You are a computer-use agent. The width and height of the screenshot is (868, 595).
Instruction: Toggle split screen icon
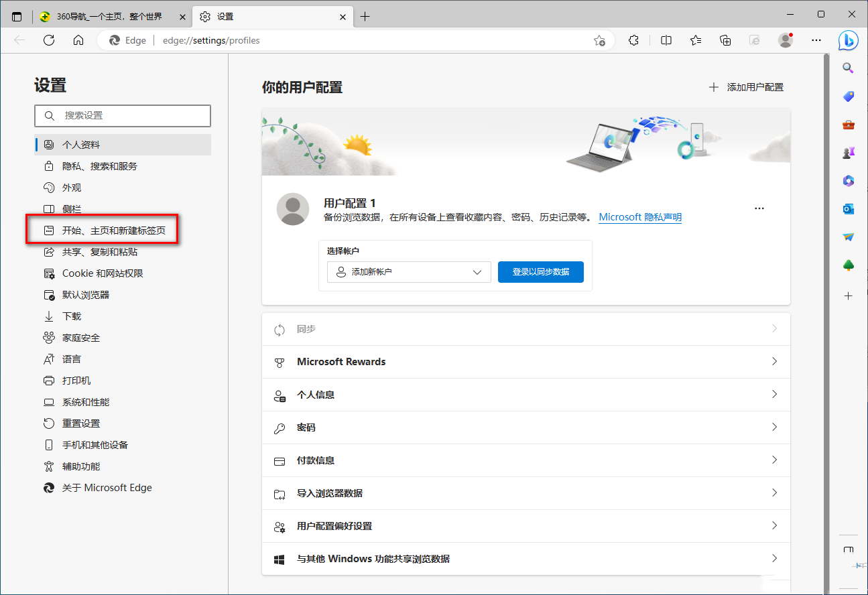click(666, 40)
